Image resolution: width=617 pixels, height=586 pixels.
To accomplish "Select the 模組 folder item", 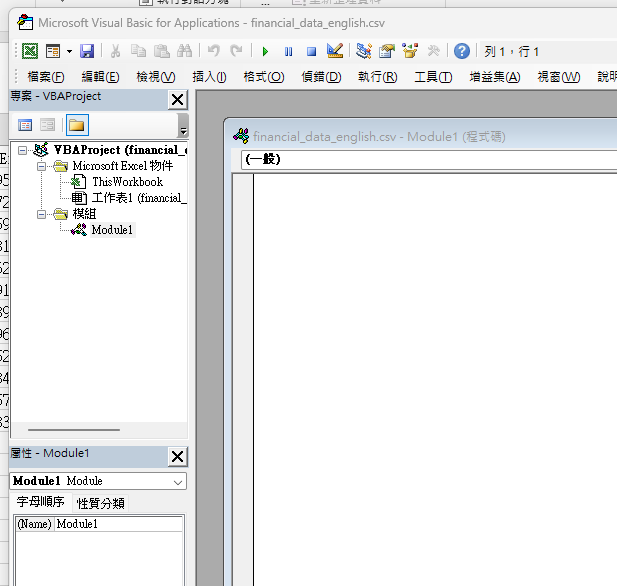I will pyautogui.click(x=84, y=214).
